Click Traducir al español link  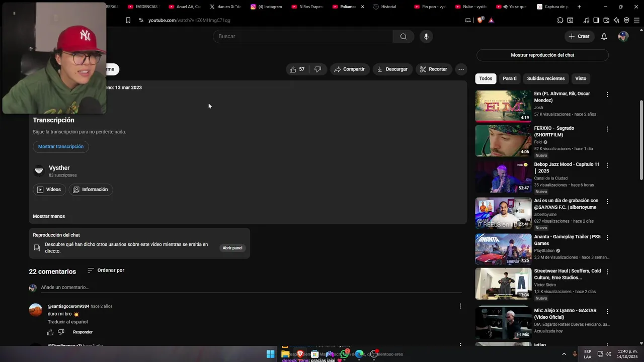click(67, 322)
